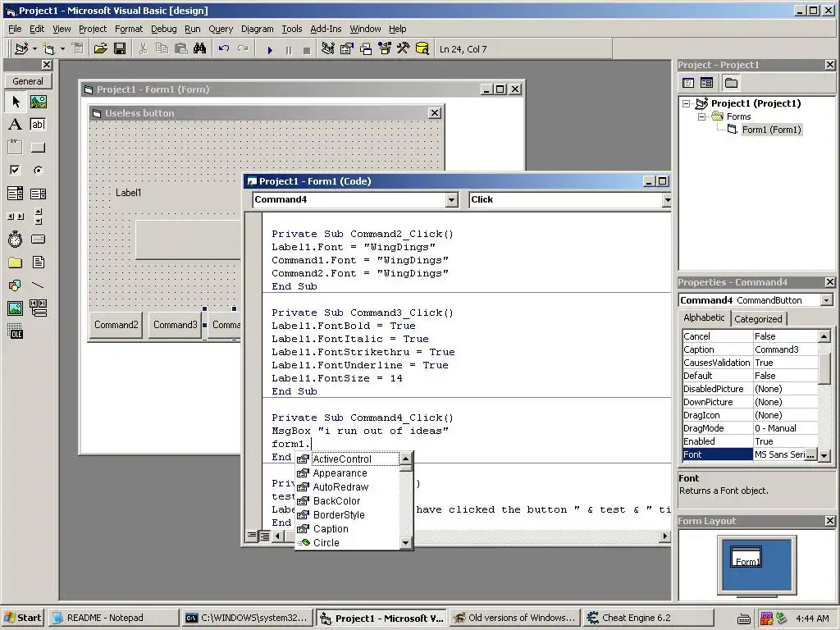
Task: Switch to the Alphabetic properties tab
Action: [x=704, y=317]
